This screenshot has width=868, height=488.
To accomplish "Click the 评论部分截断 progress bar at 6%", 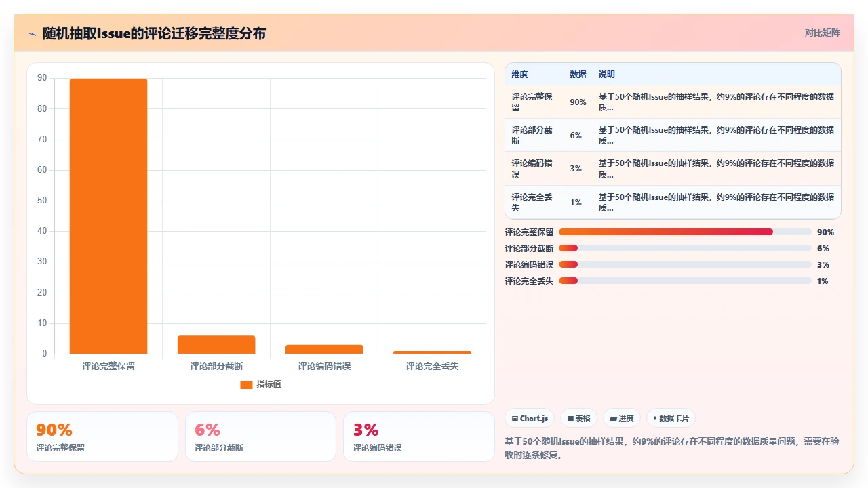I will coord(685,248).
